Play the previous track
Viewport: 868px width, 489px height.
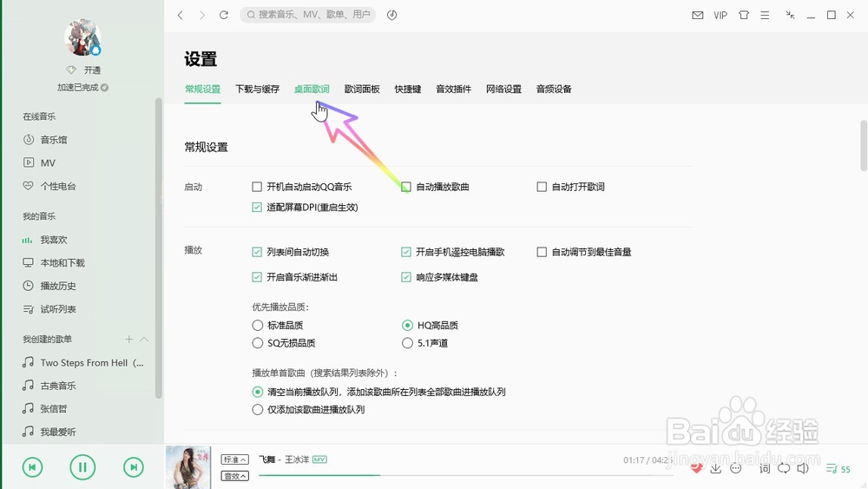(33, 467)
